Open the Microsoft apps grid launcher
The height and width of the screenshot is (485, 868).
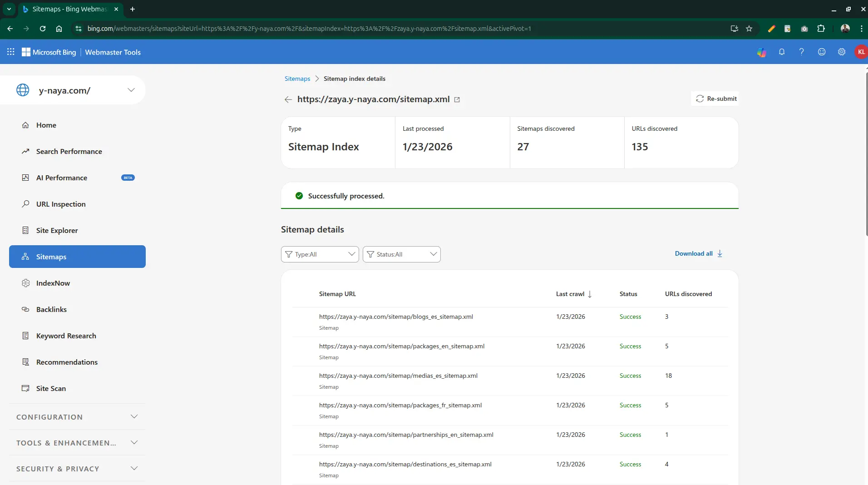(x=11, y=52)
